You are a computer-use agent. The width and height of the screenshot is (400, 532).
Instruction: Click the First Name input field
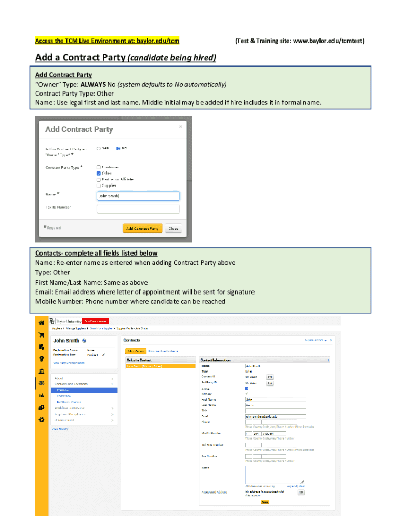(275, 400)
